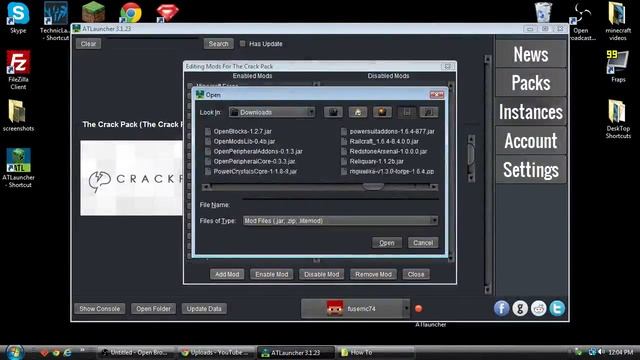Open the FileZilla Client desktop shortcut

18,70
